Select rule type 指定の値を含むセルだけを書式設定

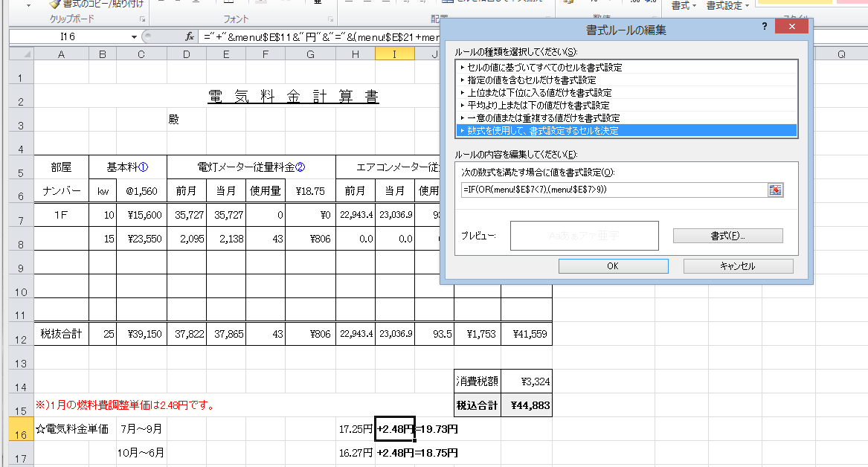[626, 80]
